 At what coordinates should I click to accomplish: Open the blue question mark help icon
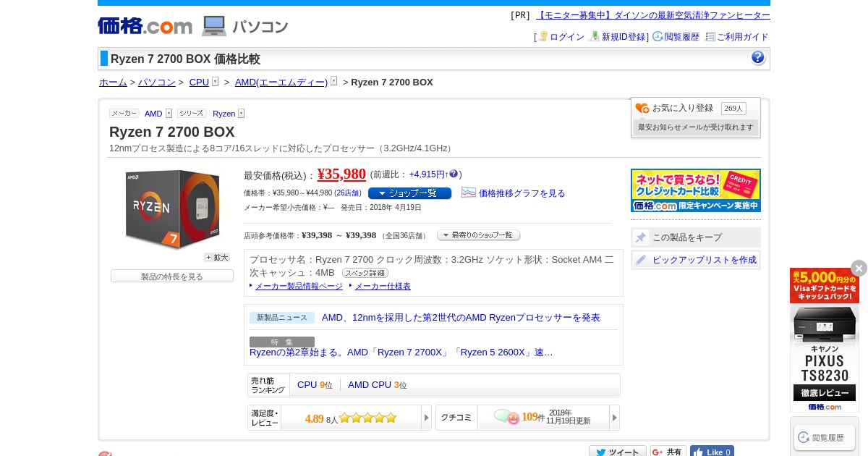coord(758,58)
